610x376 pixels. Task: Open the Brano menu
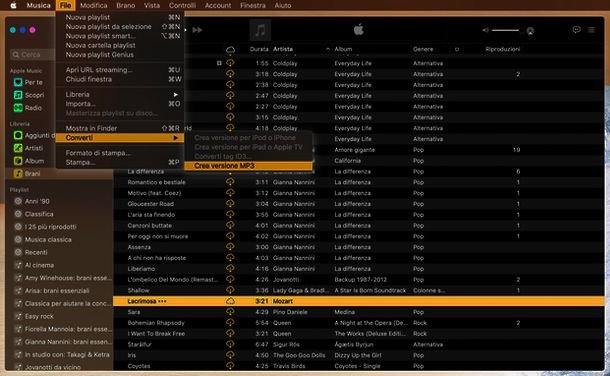[126, 5]
